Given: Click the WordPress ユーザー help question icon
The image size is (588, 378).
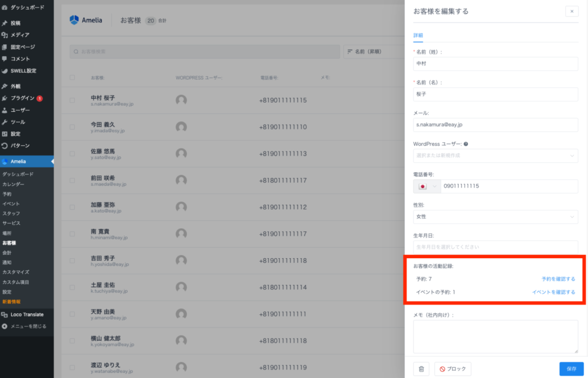Looking at the screenshot, I should click(x=466, y=144).
